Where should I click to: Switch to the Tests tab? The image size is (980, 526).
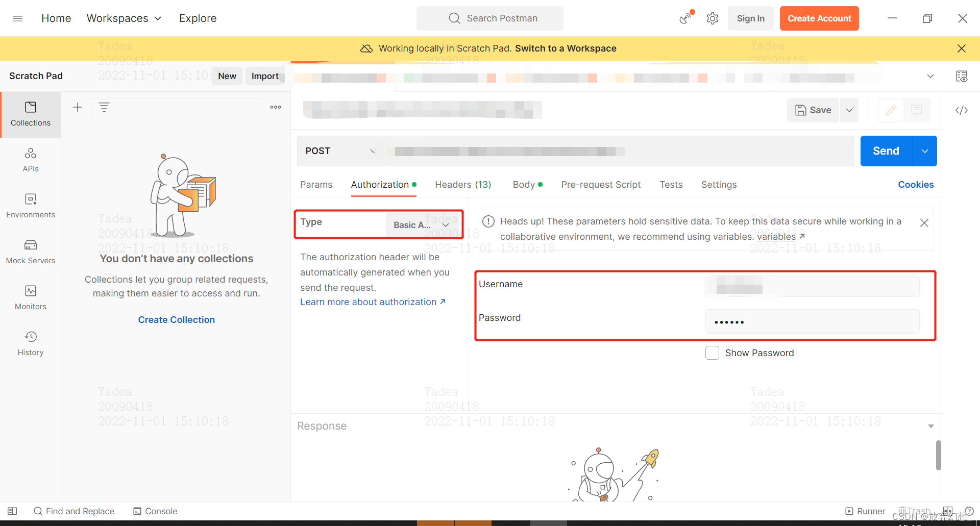pyautogui.click(x=671, y=185)
